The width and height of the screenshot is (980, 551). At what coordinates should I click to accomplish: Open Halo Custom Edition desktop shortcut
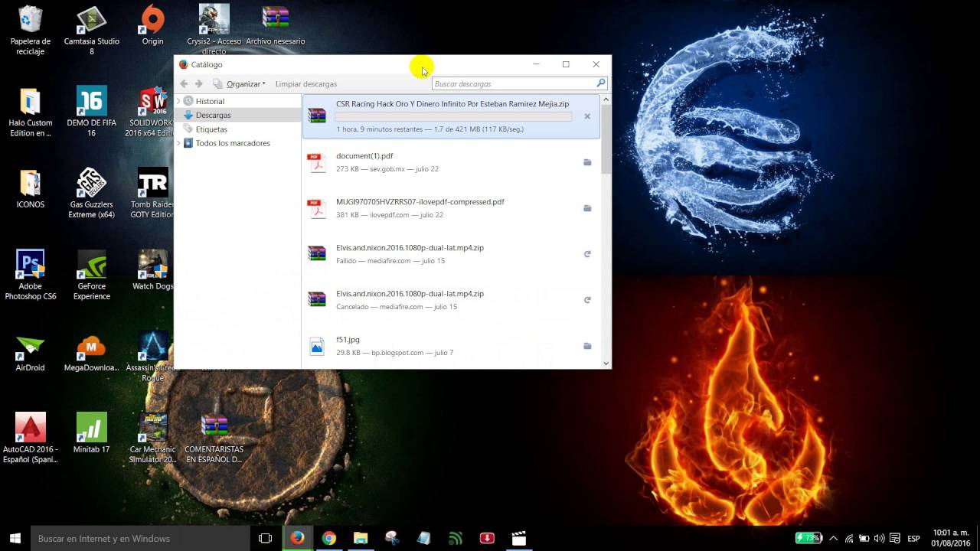click(x=31, y=112)
